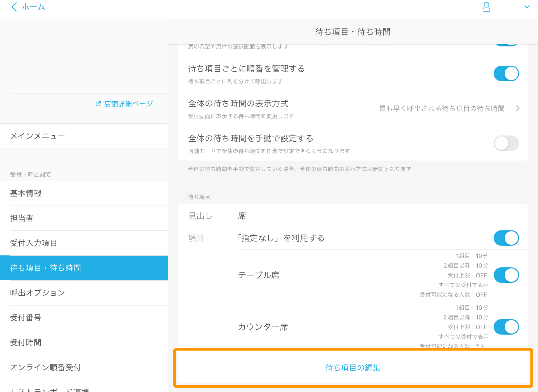Open メインメニュー in the sidebar
This screenshot has width=538, height=392.
click(x=84, y=136)
